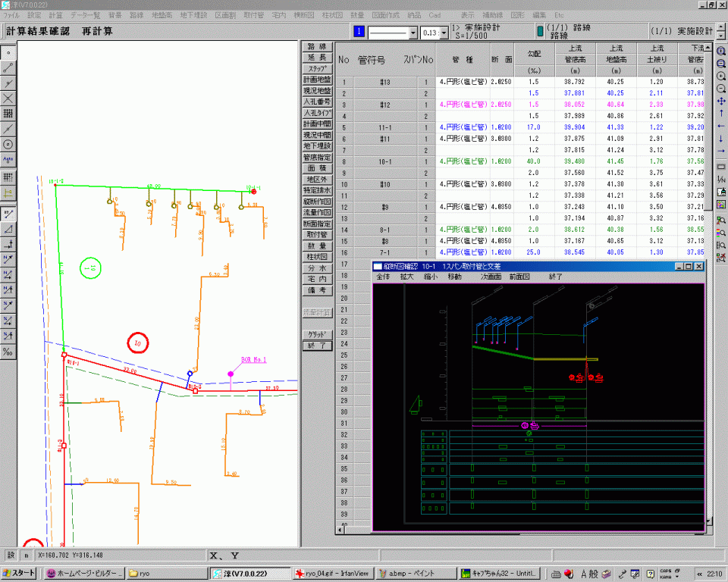Viewport: 728px width, 582px height.
Task: Click the pan/move arrows icon on right toolbar
Action: [720, 100]
